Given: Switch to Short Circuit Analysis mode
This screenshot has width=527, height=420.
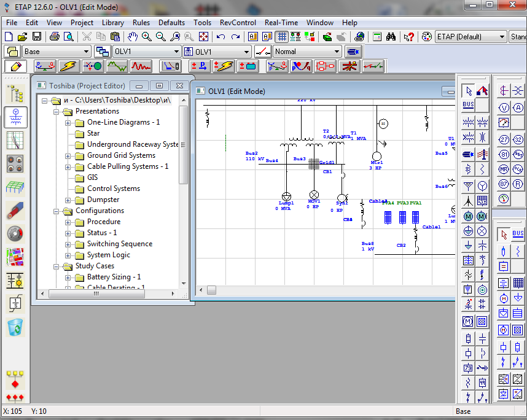Looking at the screenshot, I should pos(69,66).
